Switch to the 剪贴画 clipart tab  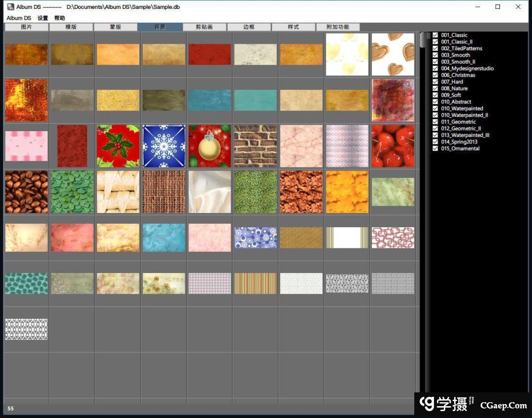point(204,27)
